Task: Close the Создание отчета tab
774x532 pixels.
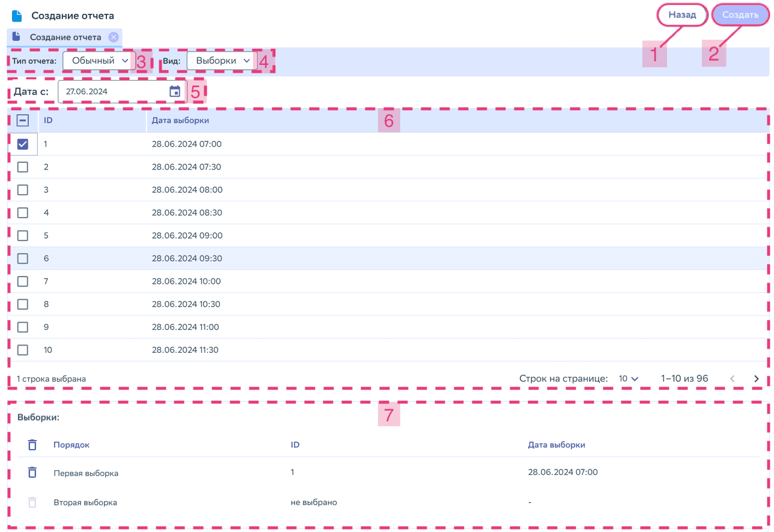Action: (x=113, y=37)
